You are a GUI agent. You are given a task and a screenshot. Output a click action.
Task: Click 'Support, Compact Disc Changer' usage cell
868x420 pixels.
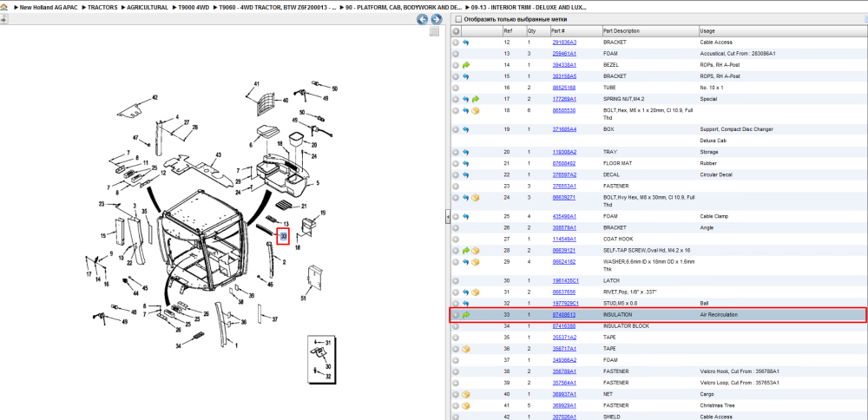pos(736,129)
